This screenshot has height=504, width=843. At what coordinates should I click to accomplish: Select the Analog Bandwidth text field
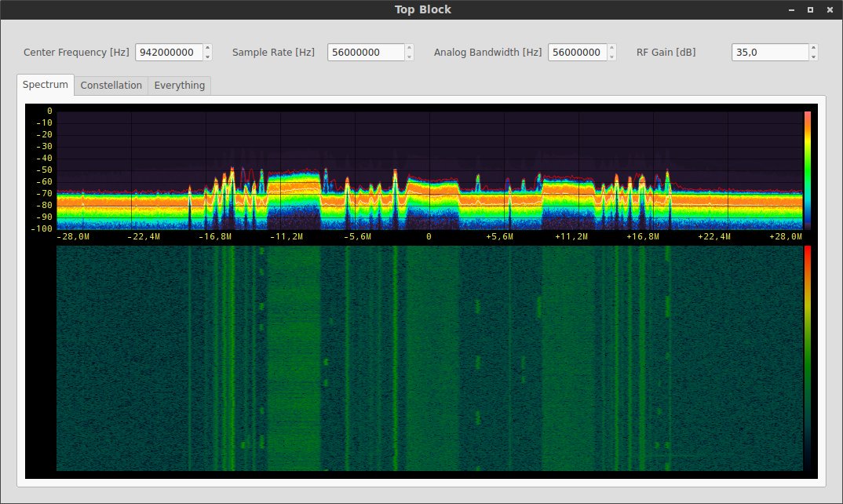click(x=576, y=53)
